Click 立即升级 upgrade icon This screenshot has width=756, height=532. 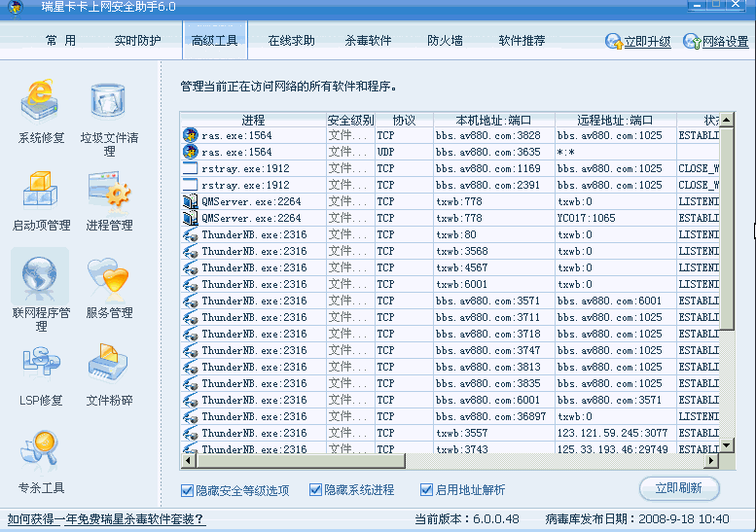[614, 42]
